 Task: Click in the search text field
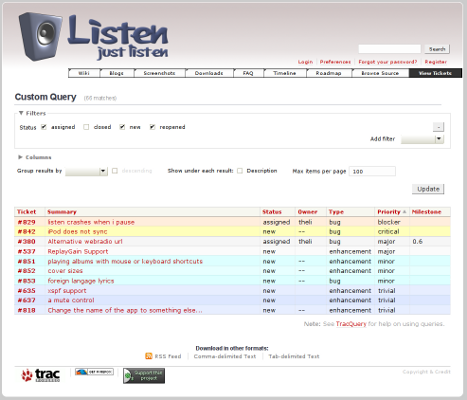click(389, 49)
